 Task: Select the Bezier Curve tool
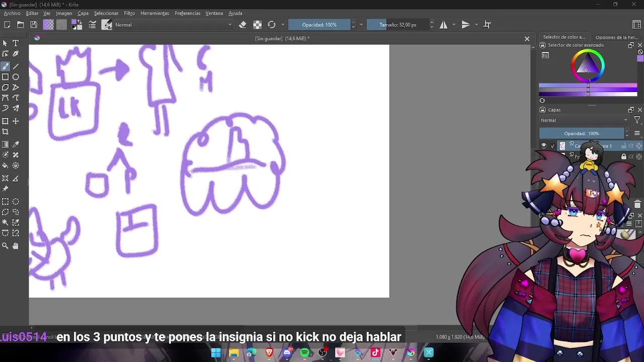[x=5, y=98]
